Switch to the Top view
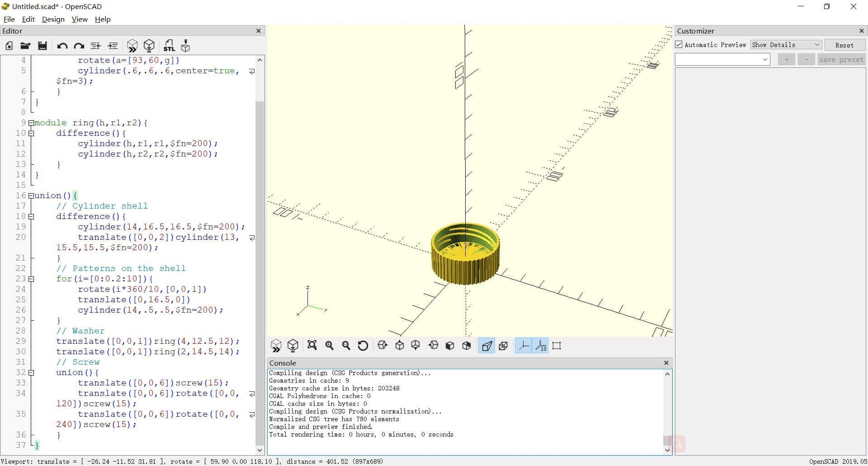The width and height of the screenshot is (868, 466). coord(399,346)
